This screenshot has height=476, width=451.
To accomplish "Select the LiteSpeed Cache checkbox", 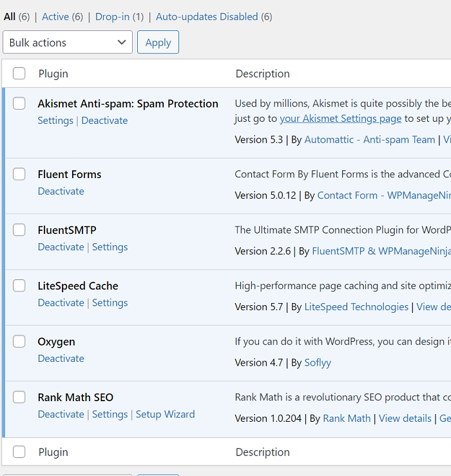I will (19, 286).
